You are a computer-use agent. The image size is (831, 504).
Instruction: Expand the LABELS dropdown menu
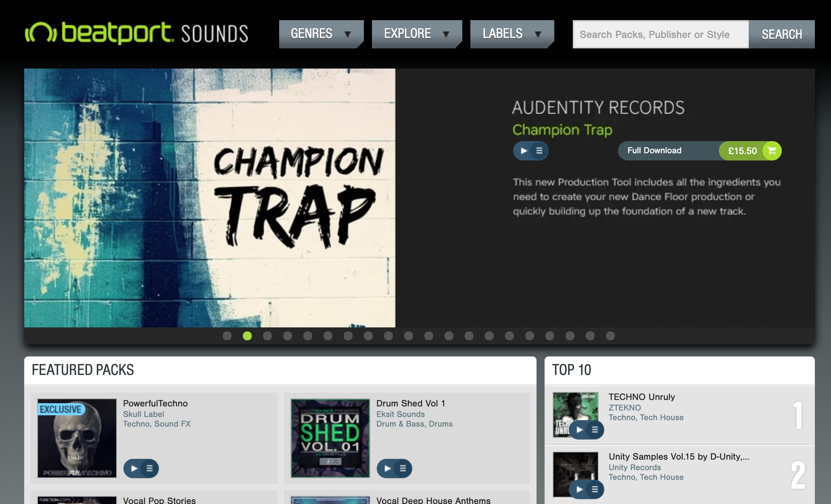pos(512,34)
